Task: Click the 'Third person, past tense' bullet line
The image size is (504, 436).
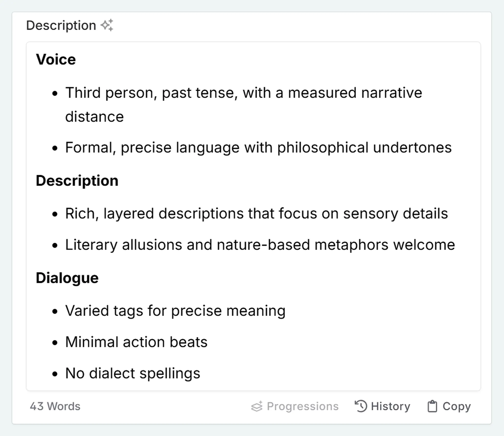Action: click(x=243, y=93)
